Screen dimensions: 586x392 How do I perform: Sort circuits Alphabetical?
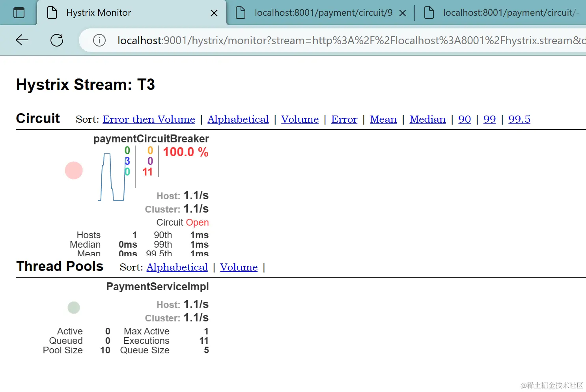tap(238, 119)
